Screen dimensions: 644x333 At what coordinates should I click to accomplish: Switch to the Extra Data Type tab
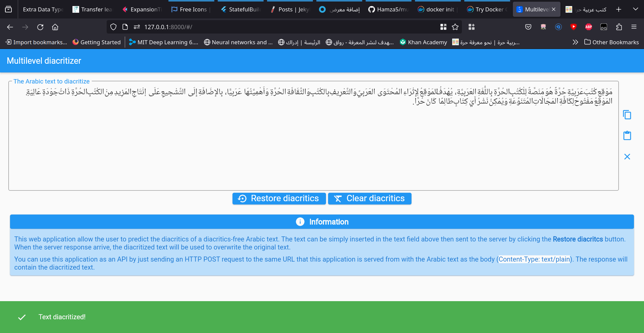coord(43,9)
